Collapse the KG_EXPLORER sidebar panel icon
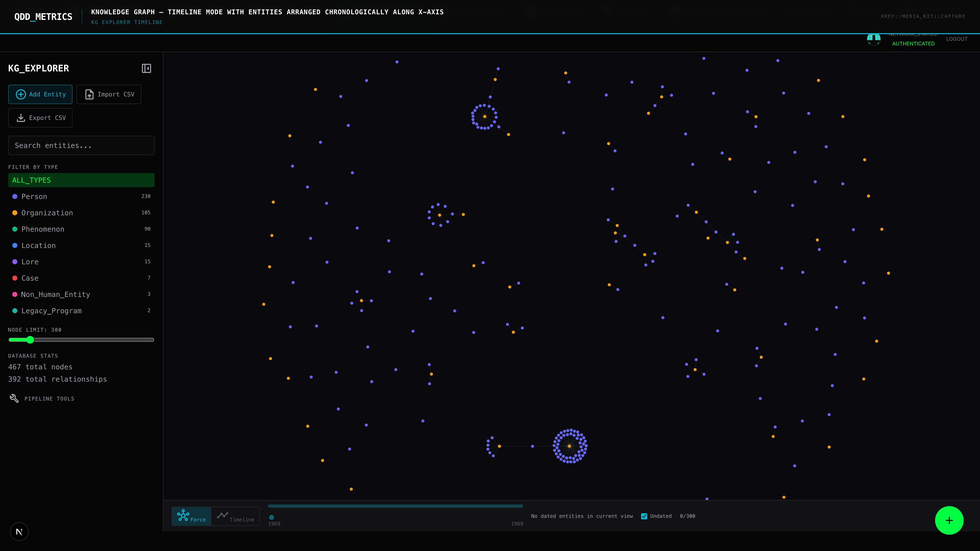The image size is (980, 551). 146,68
